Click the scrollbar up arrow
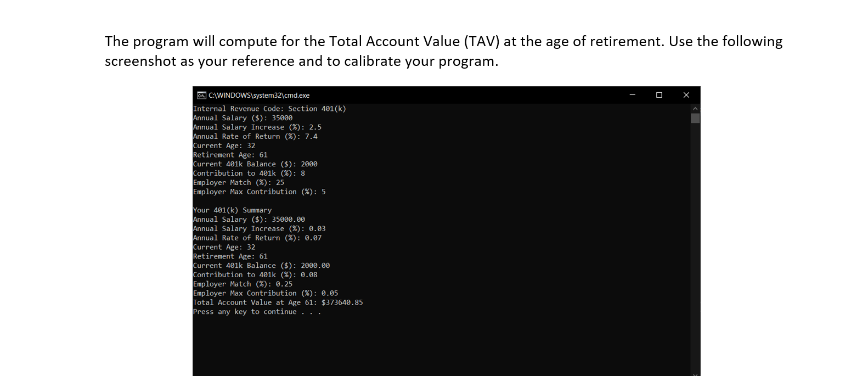 click(695, 108)
